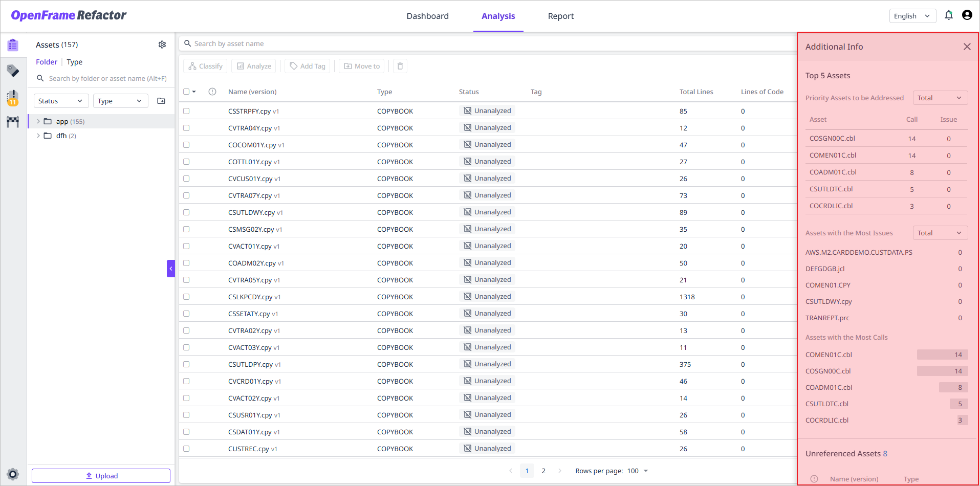Expand the app folder tree node
980x486 pixels.
tap(38, 121)
